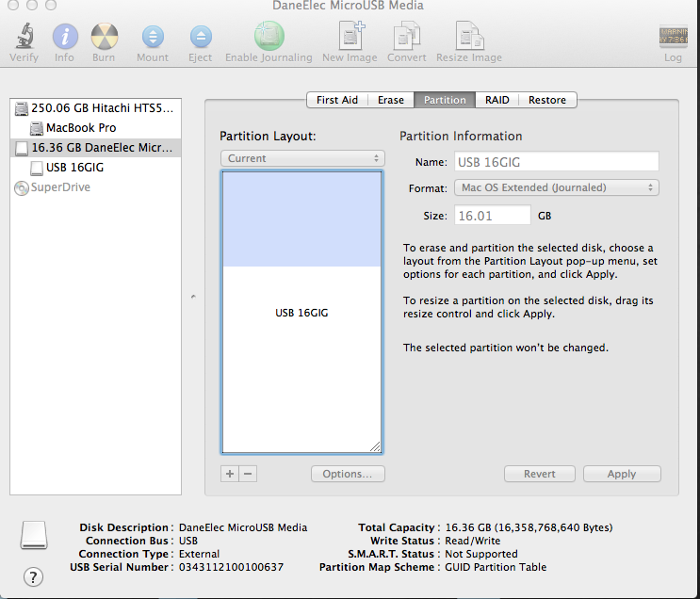Select SuperDrive in the sidebar
The height and width of the screenshot is (599, 700).
(95, 187)
